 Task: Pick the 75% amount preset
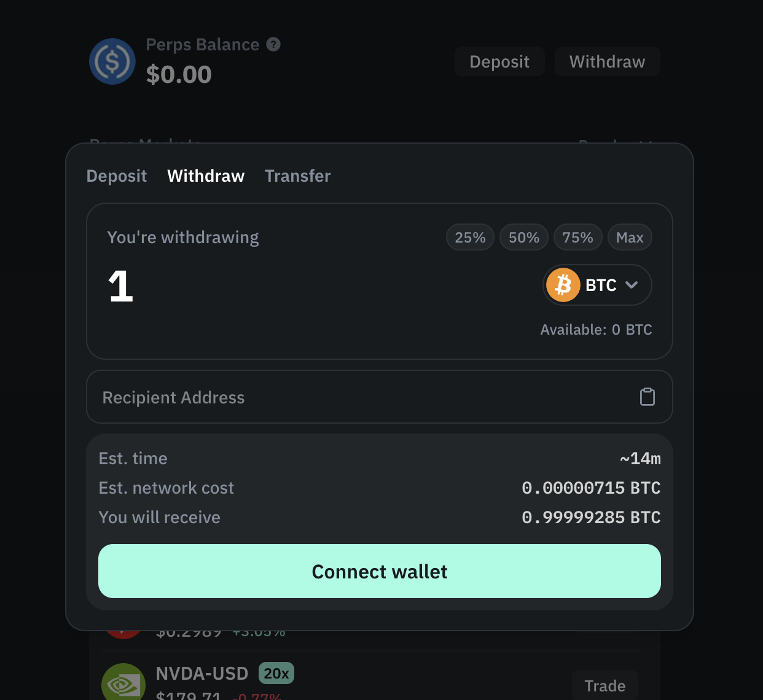coord(577,238)
